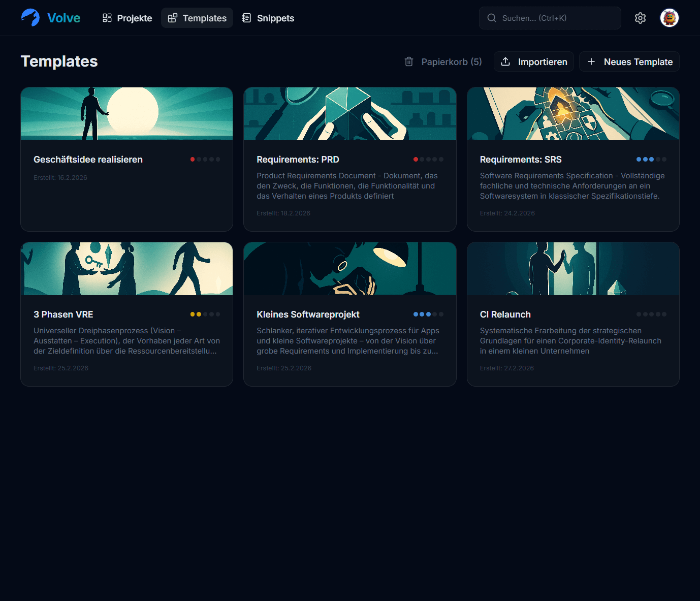The image size is (700, 601).
Task: Click the trash can icon for Papierkorb
Action: coord(409,61)
